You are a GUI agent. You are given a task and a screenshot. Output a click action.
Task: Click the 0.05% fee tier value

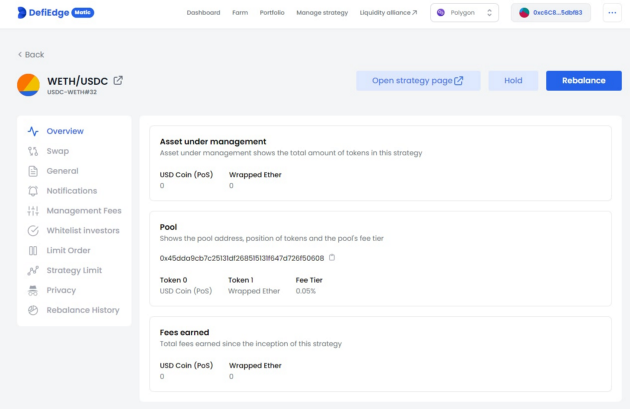pyautogui.click(x=306, y=291)
